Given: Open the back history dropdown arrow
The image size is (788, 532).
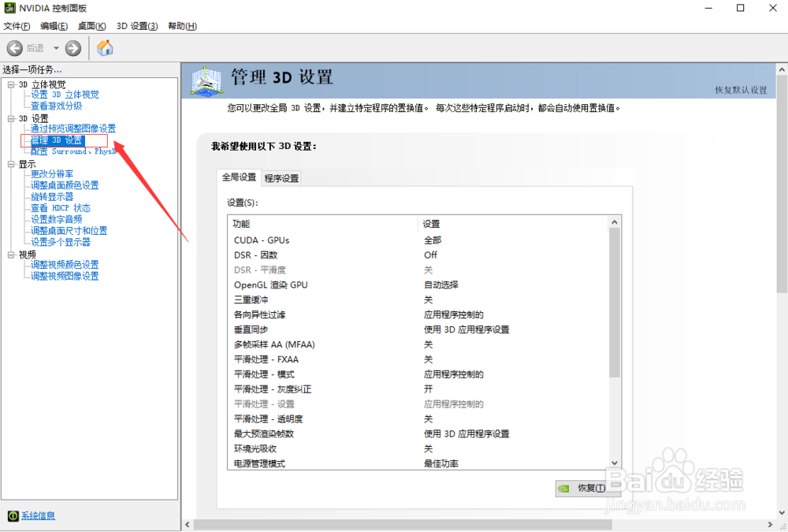Looking at the screenshot, I should (x=56, y=48).
